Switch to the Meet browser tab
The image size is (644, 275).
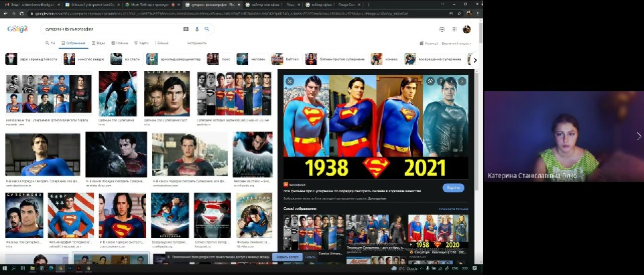tap(151, 5)
